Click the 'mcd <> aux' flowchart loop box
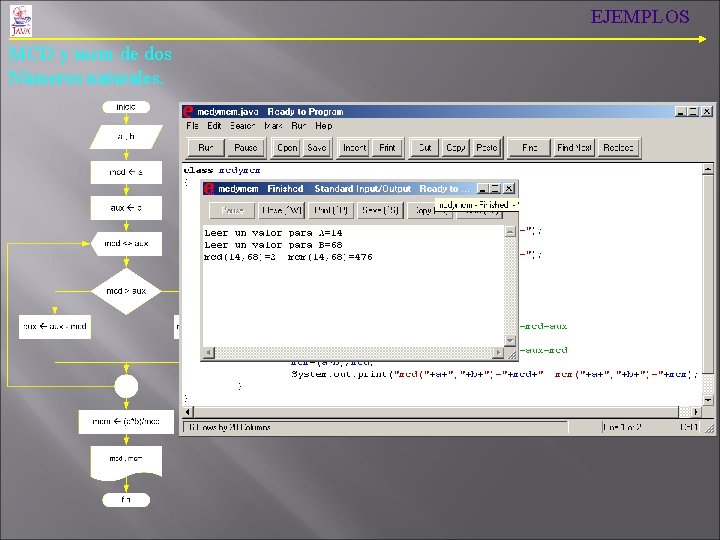Screen dimensions: 720x540 point(126,243)
